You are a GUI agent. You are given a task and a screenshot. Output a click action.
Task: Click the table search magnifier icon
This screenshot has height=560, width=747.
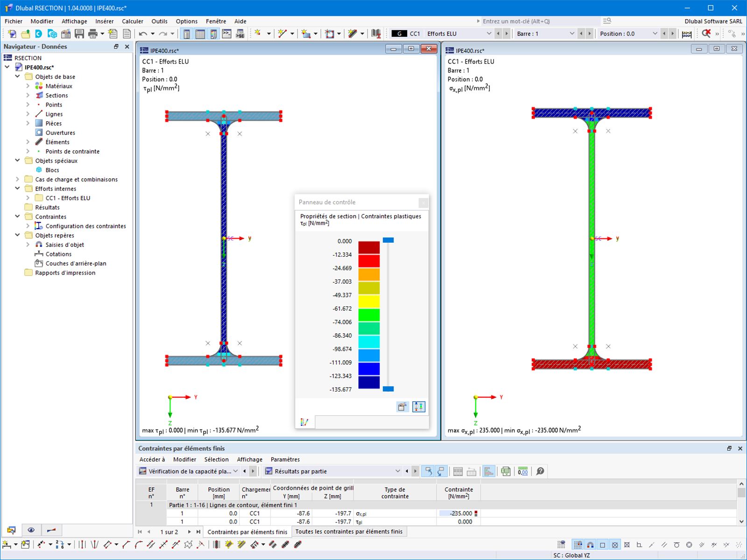point(540,471)
